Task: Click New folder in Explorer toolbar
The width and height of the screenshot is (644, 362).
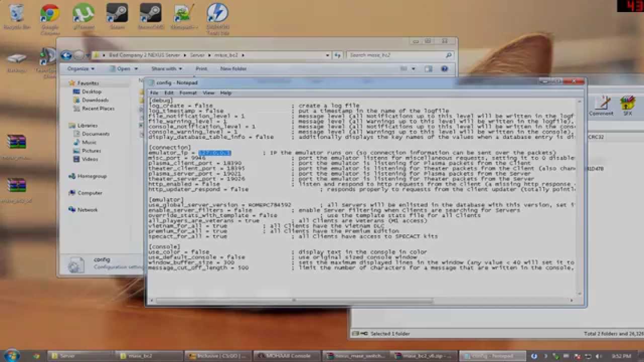Action: click(233, 69)
